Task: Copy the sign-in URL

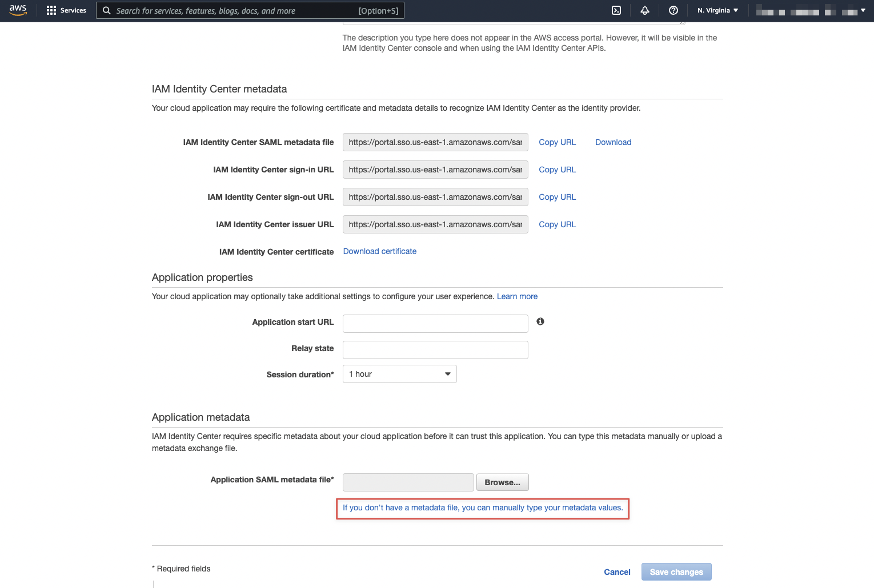Action: point(557,170)
